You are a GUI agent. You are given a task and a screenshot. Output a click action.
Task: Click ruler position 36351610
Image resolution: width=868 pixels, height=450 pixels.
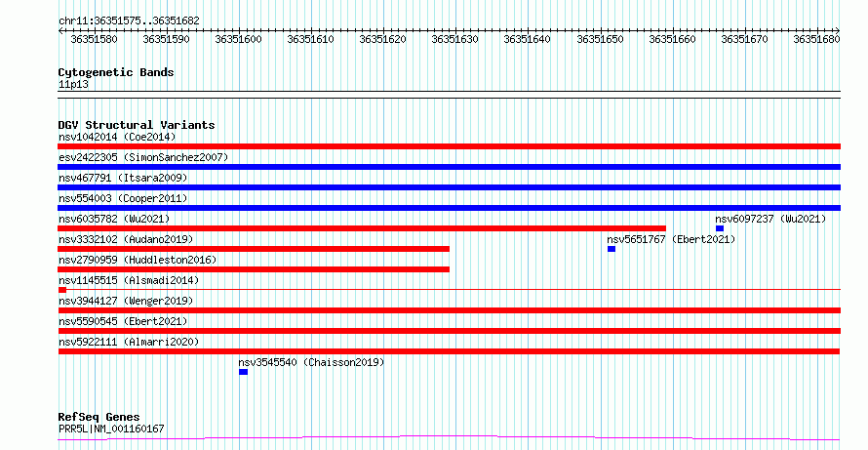pyautogui.click(x=311, y=39)
